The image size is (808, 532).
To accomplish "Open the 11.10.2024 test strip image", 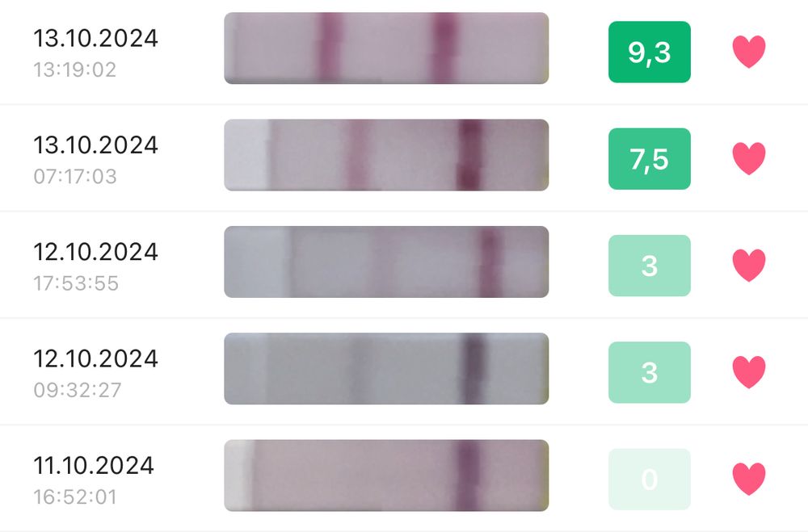I will click(x=386, y=475).
